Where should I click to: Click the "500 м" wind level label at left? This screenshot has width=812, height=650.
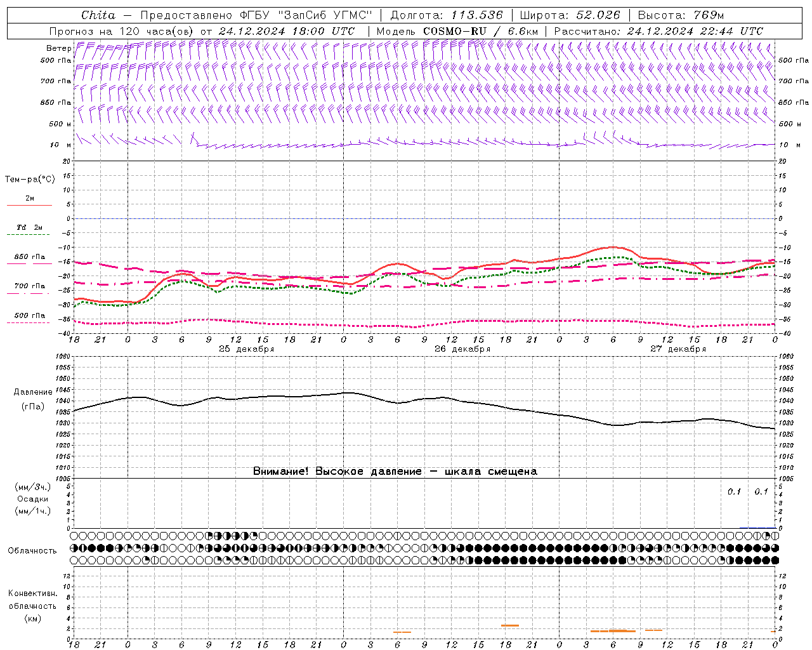60,124
